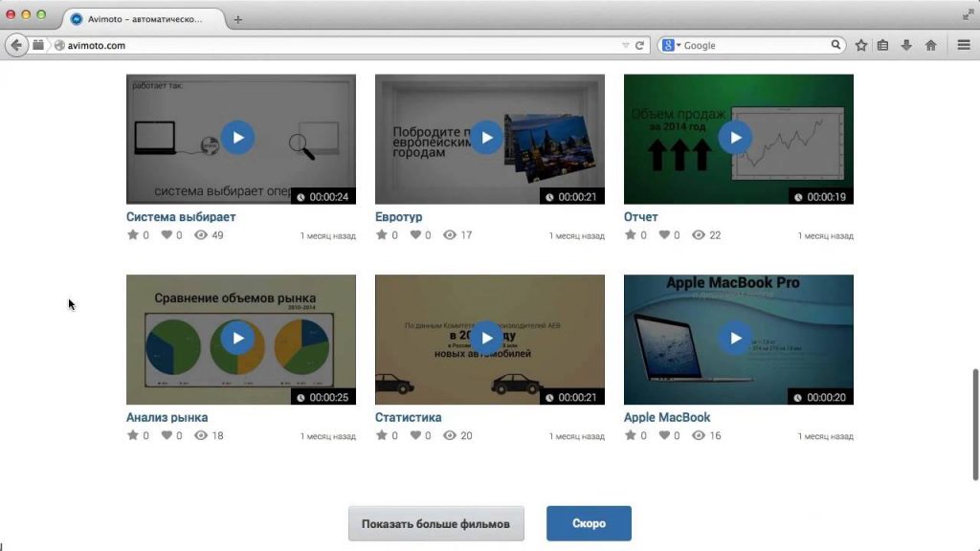Select the Avimoto browser tab
Viewport: 980px width, 551px height.
(144, 19)
